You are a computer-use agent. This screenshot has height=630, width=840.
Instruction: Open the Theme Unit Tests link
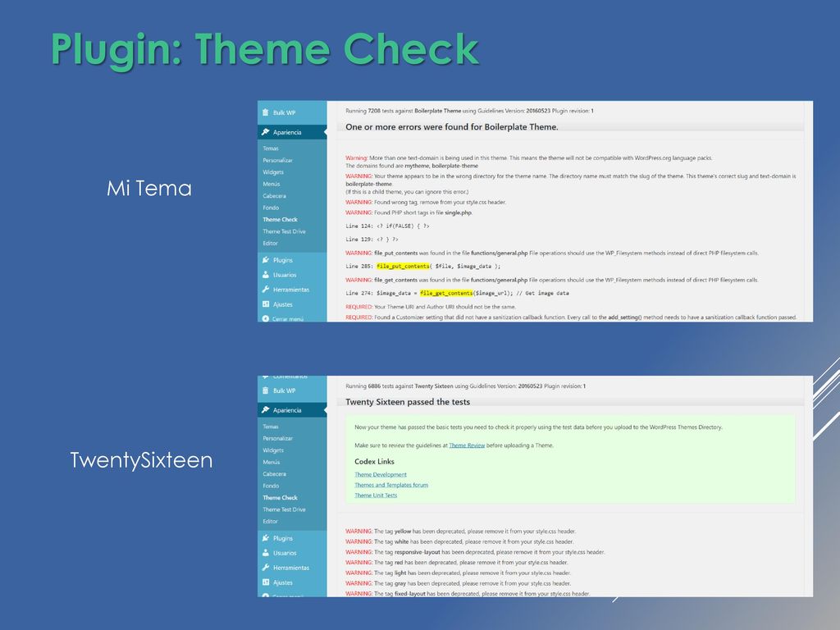tap(376, 495)
